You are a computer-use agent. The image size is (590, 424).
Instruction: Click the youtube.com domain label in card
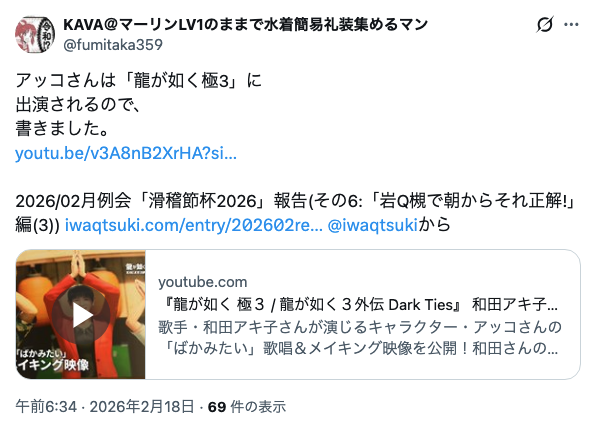click(x=203, y=282)
